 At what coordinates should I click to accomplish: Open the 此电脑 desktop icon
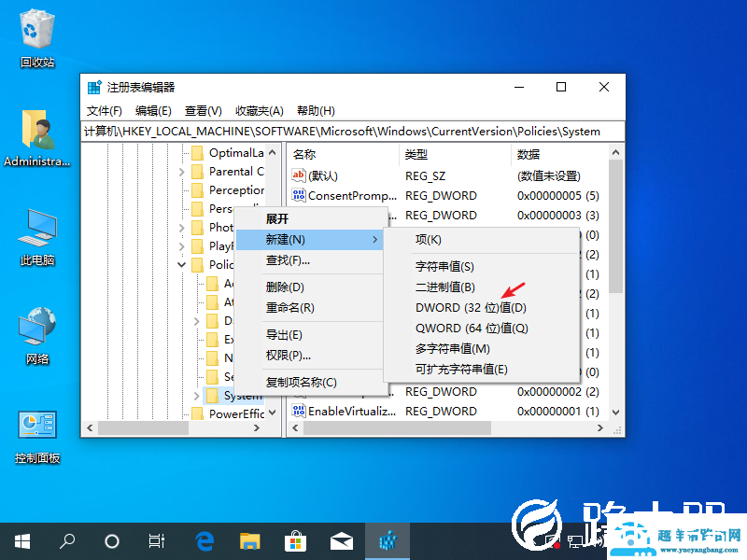[x=37, y=237]
